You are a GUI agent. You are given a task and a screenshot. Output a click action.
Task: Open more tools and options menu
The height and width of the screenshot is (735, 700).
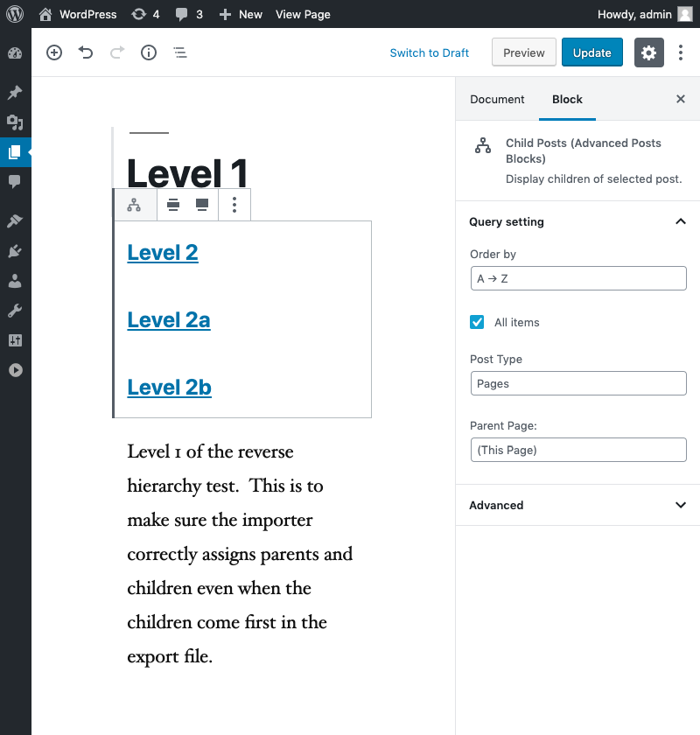(x=680, y=52)
